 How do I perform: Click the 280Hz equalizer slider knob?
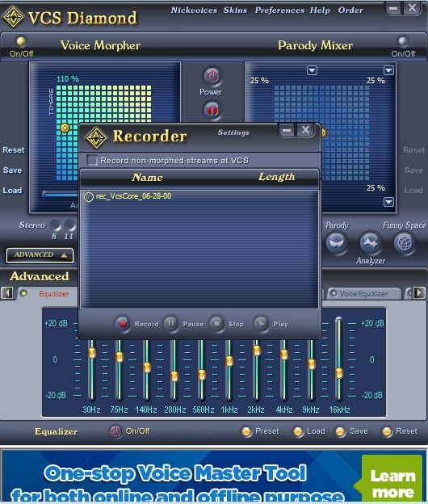pyautogui.click(x=174, y=376)
